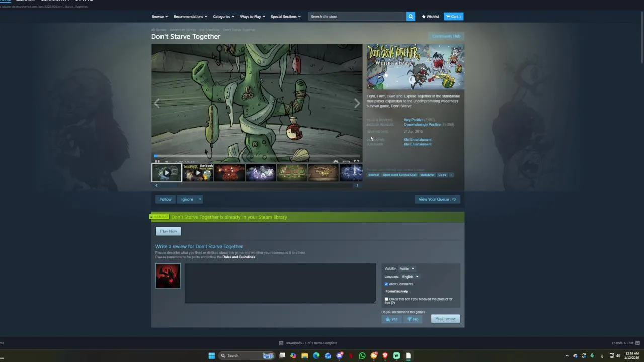Open the Windows Start menu
The width and height of the screenshot is (644, 362).
212,355
